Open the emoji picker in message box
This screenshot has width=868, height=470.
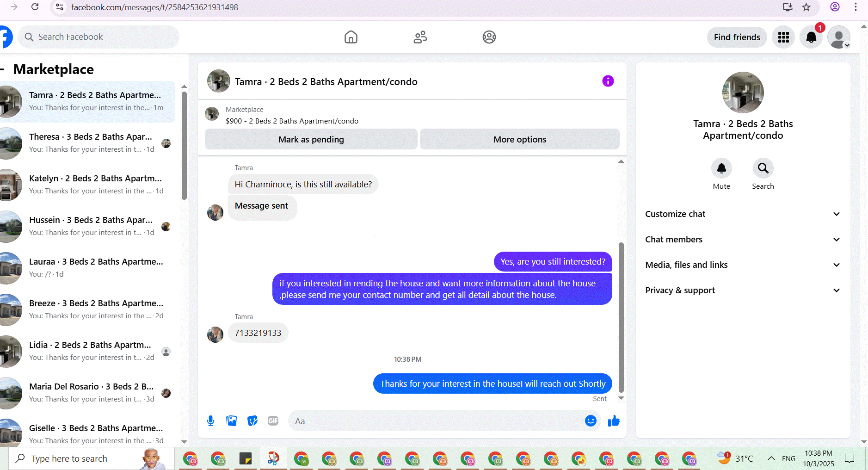(x=591, y=421)
